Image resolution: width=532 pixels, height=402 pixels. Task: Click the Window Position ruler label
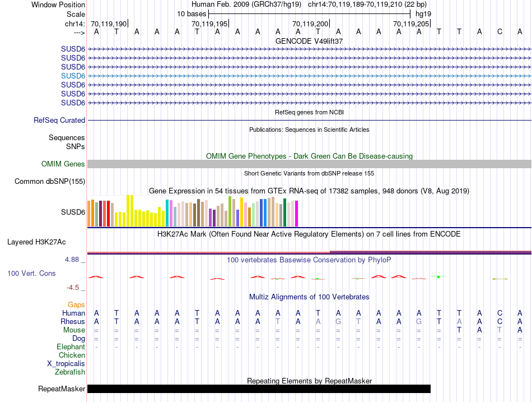pyautogui.click(x=58, y=4)
